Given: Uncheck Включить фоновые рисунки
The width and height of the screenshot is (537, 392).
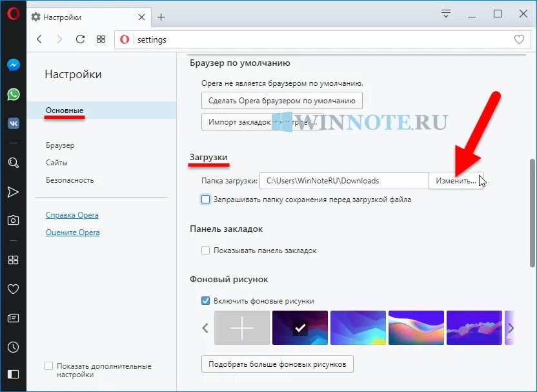Looking at the screenshot, I should point(205,301).
